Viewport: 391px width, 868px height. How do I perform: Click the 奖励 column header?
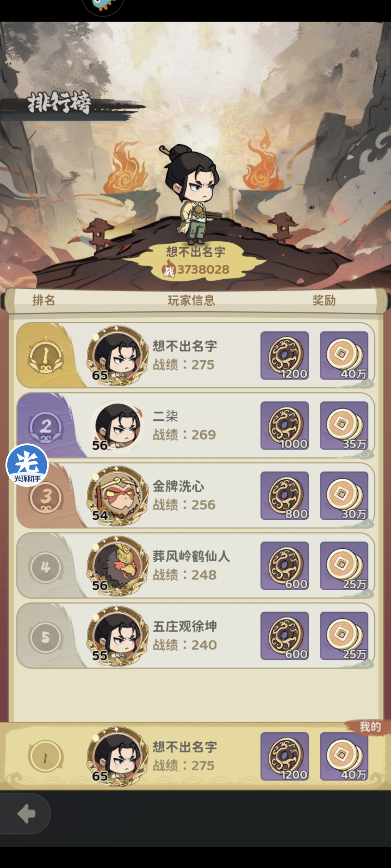[x=324, y=300]
